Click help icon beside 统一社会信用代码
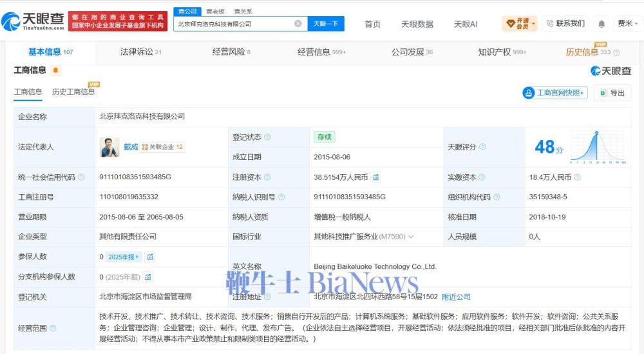The image size is (644, 354). coord(81,177)
